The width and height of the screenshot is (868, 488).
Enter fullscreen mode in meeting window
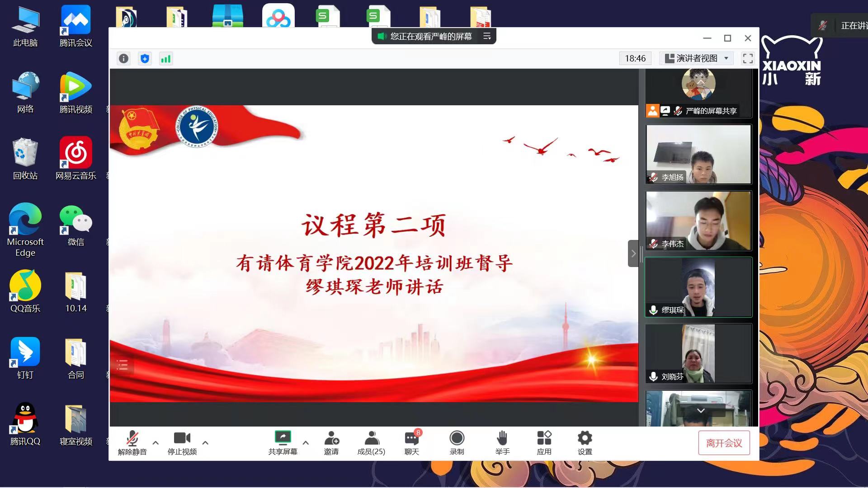748,58
